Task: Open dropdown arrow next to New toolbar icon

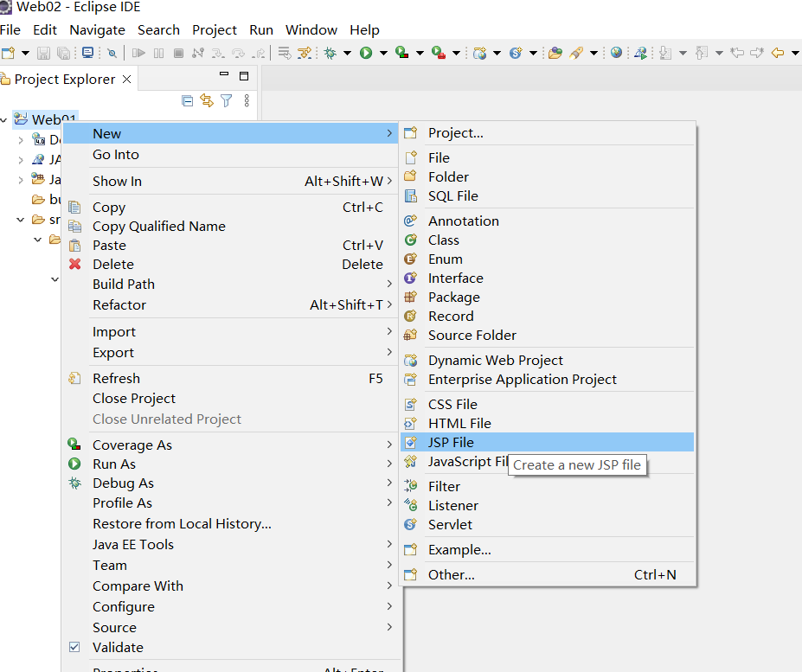Action: coord(25,53)
